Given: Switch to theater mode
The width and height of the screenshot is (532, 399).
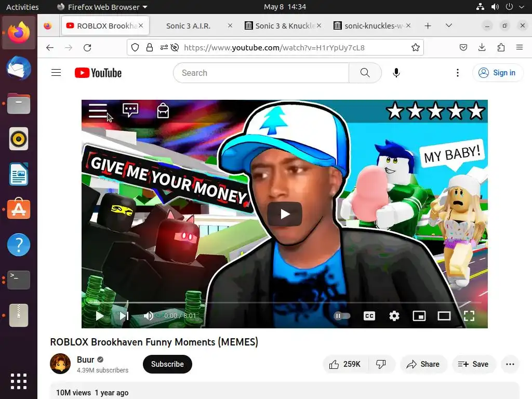Looking at the screenshot, I should pos(444,316).
